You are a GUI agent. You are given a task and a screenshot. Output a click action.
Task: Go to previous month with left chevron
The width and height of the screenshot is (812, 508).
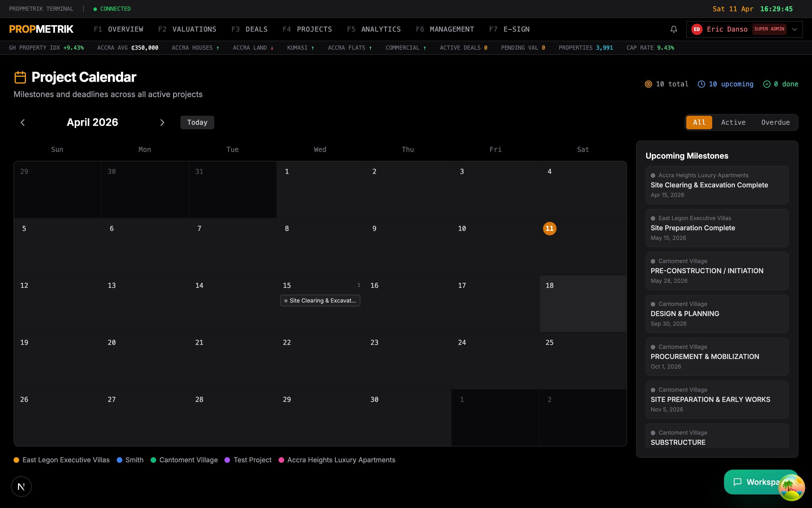tap(23, 123)
